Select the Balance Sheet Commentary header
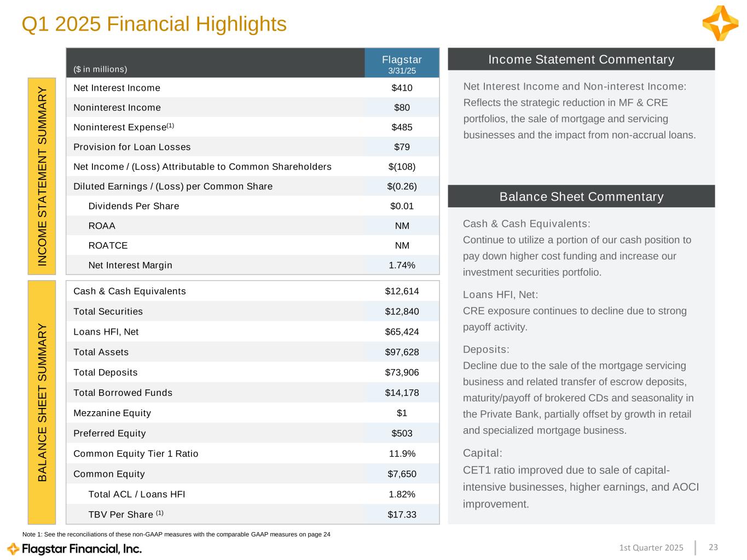Viewport: 747px width, 560px height. click(581, 196)
